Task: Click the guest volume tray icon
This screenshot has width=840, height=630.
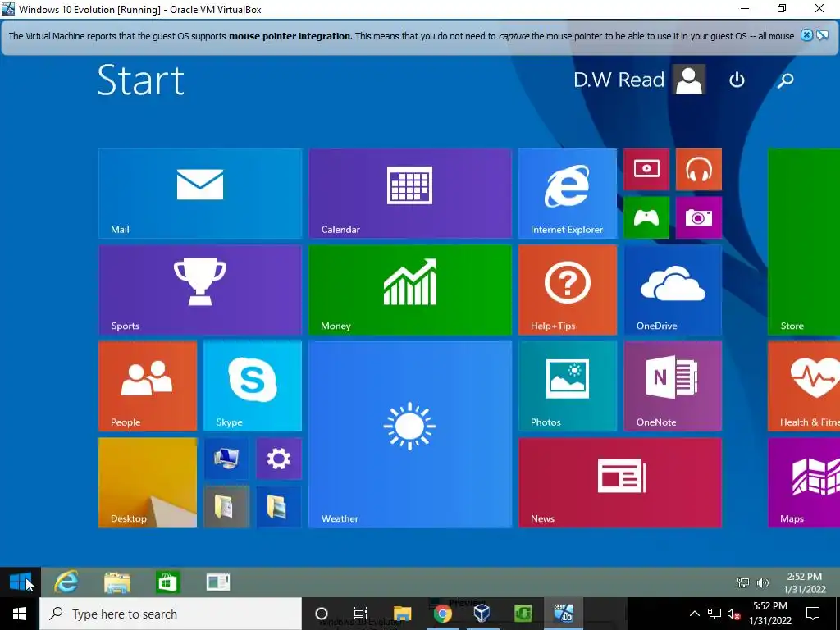Action: pos(762,582)
